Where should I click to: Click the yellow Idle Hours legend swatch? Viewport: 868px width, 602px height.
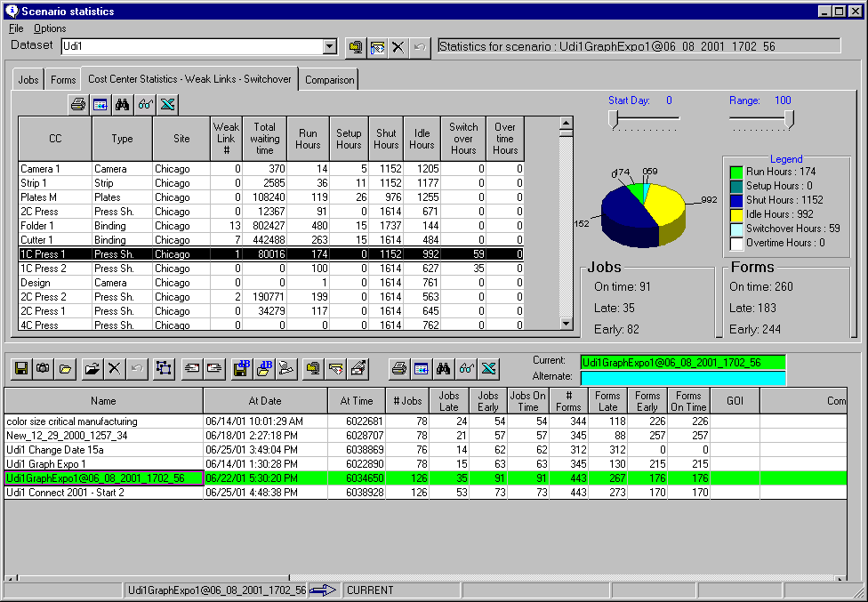tap(736, 214)
